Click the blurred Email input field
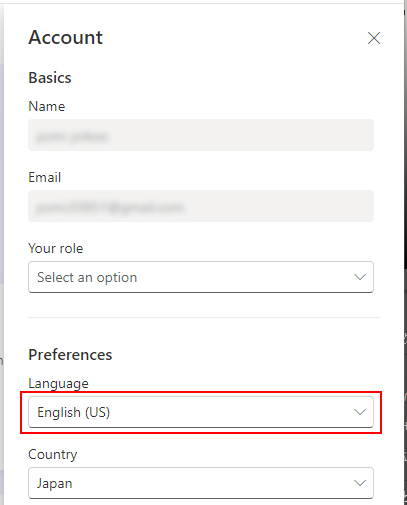The height and width of the screenshot is (505, 407). [x=201, y=206]
